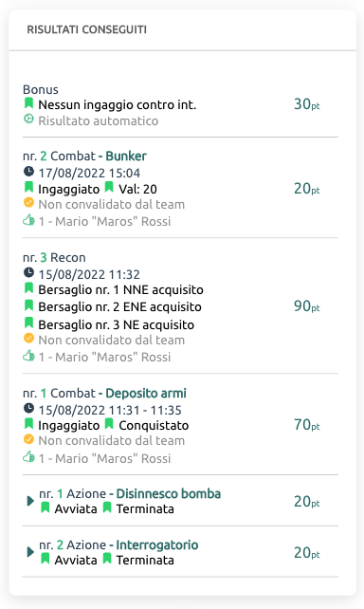Click the green flag beside Nessun ingaggio contro int.
364x609 pixels.
pyautogui.click(x=28, y=103)
